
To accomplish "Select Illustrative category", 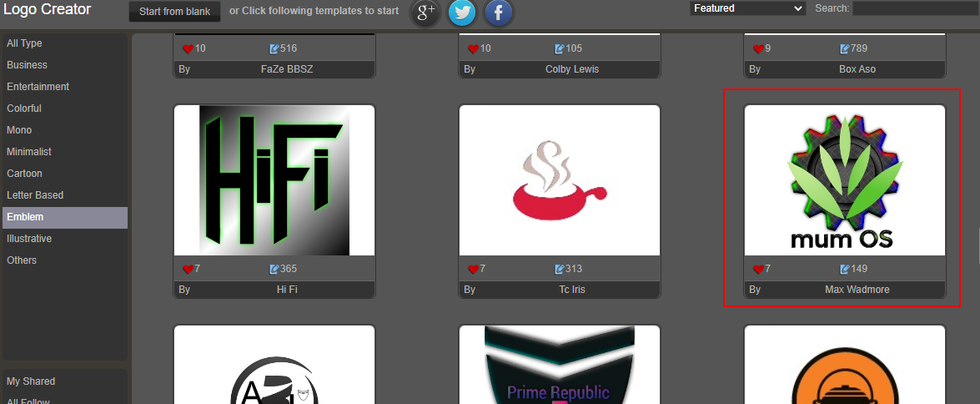I will pyautogui.click(x=65, y=239).
